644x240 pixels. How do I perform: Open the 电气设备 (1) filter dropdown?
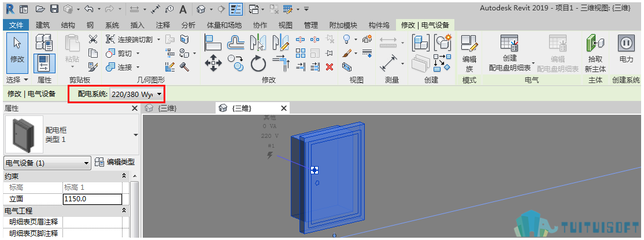point(47,163)
